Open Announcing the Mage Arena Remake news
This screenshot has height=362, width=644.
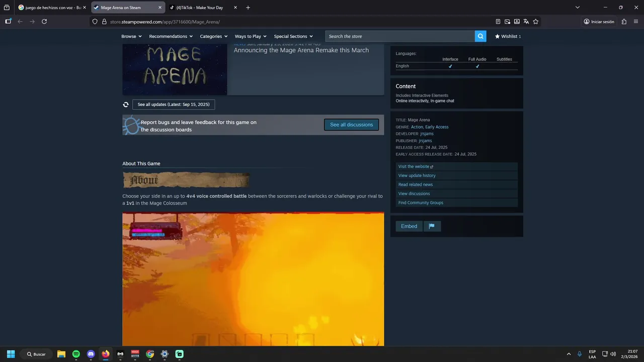click(301, 50)
